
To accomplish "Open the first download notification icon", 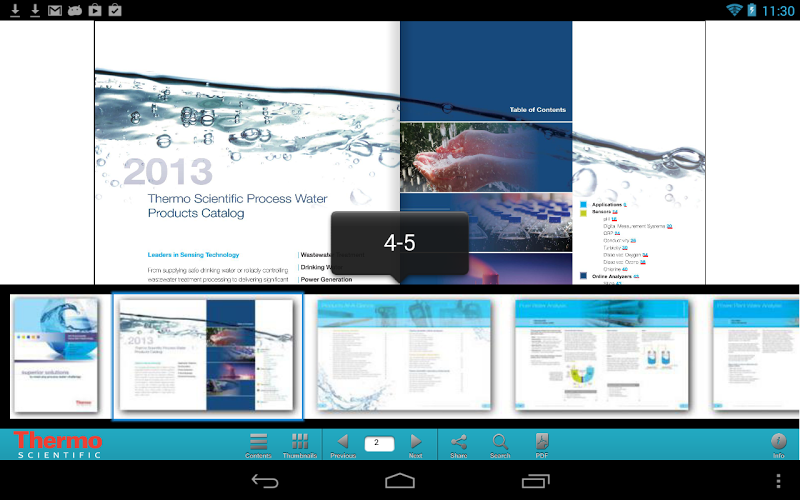I will 15,10.
